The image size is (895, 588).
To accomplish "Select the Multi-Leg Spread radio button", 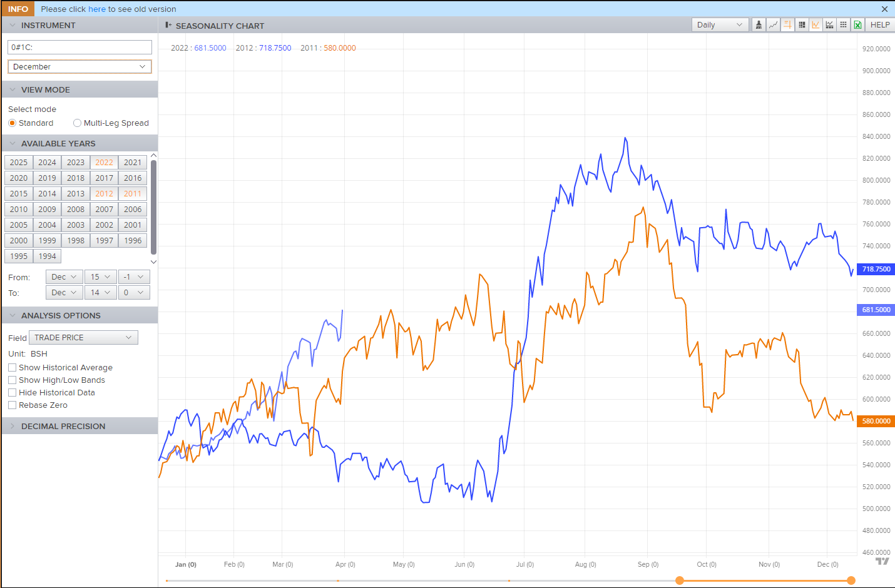I will (77, 123).
